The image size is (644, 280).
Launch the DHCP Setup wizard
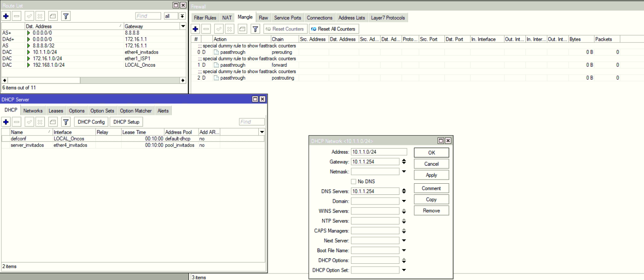coord(126,122)
